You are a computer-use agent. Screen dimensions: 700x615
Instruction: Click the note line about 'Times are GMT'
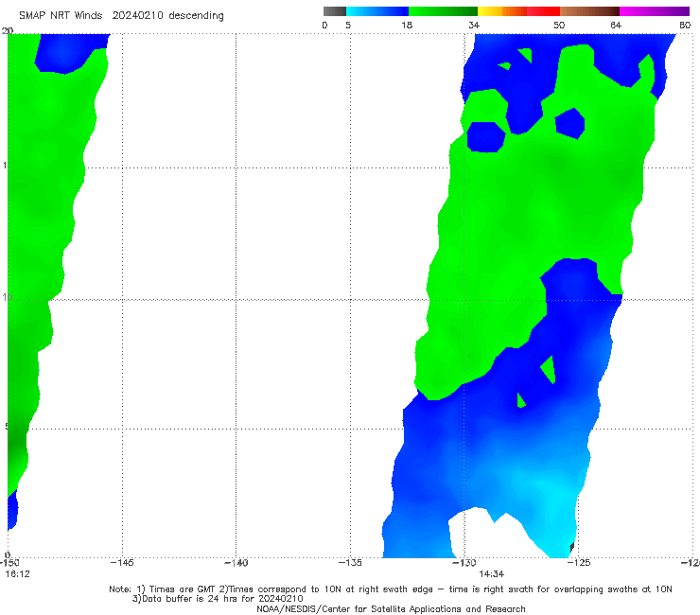coord(391,589)
